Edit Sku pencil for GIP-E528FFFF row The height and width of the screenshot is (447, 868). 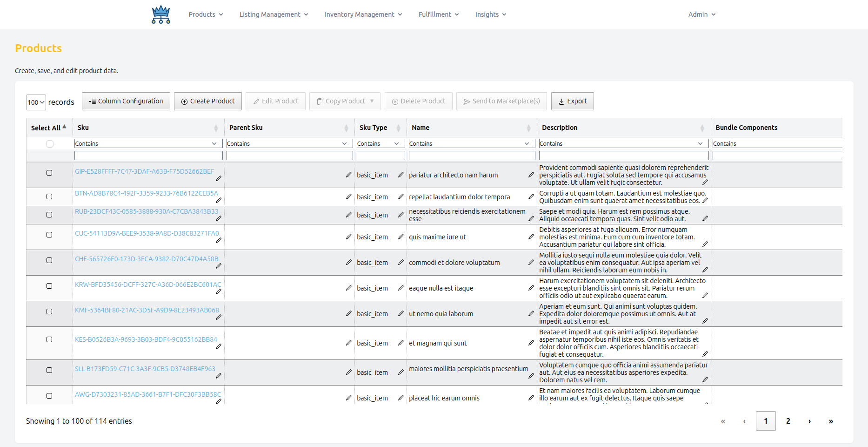click(x=219, y=178)
